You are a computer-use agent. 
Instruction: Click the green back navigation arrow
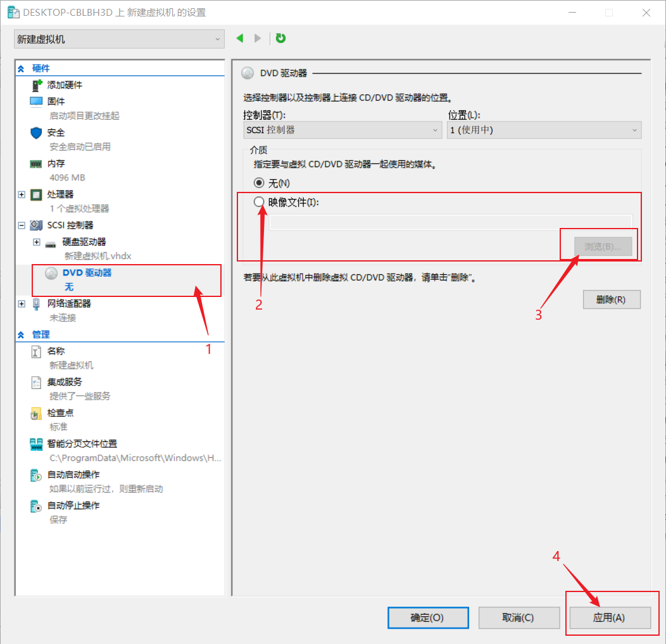coord(239,39)
